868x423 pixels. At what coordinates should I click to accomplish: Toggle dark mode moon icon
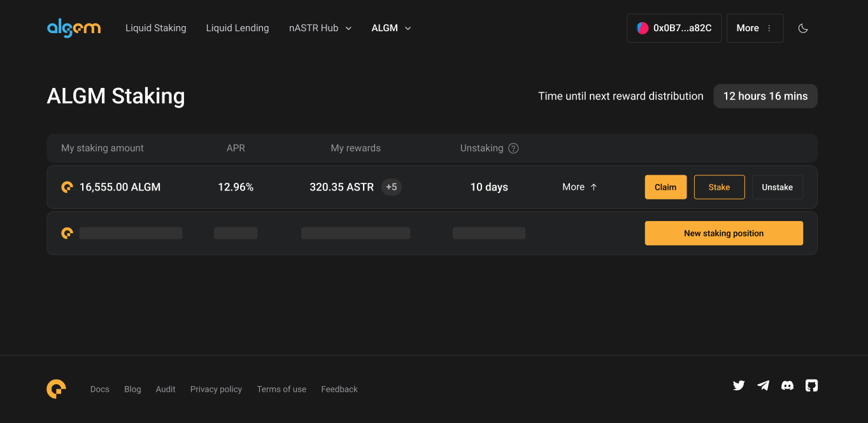point(803,28)
